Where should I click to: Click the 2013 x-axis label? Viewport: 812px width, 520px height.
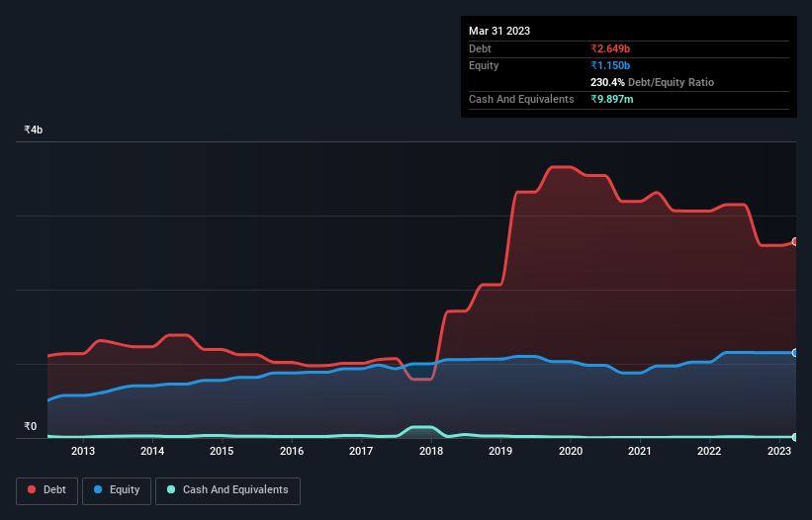pyautogui.click(x=83, y=451)
